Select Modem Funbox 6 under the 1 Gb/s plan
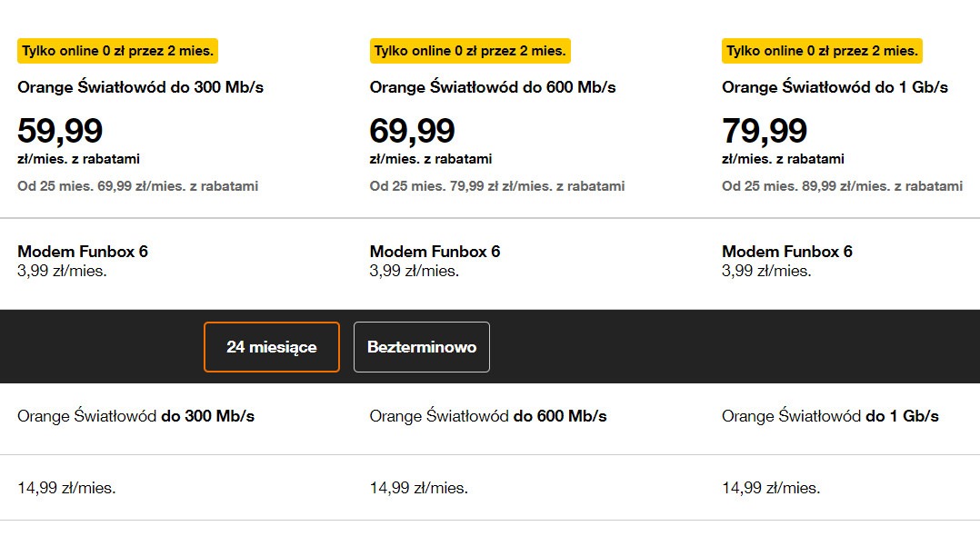This screenshot has width=980, height=556. (x=787, y=252)
